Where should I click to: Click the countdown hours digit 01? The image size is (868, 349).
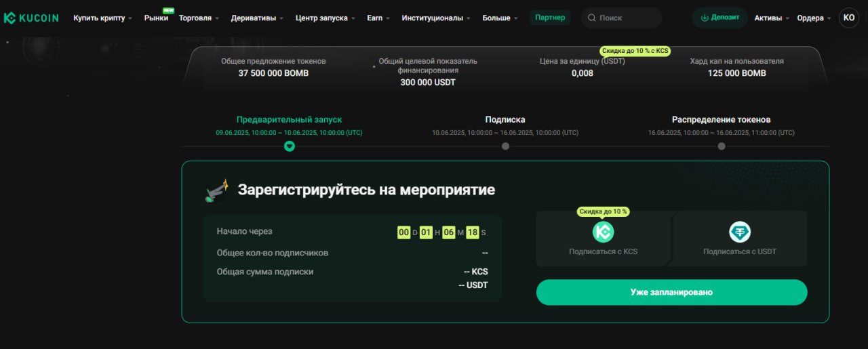pyautogui.click(x=426, y=232)
